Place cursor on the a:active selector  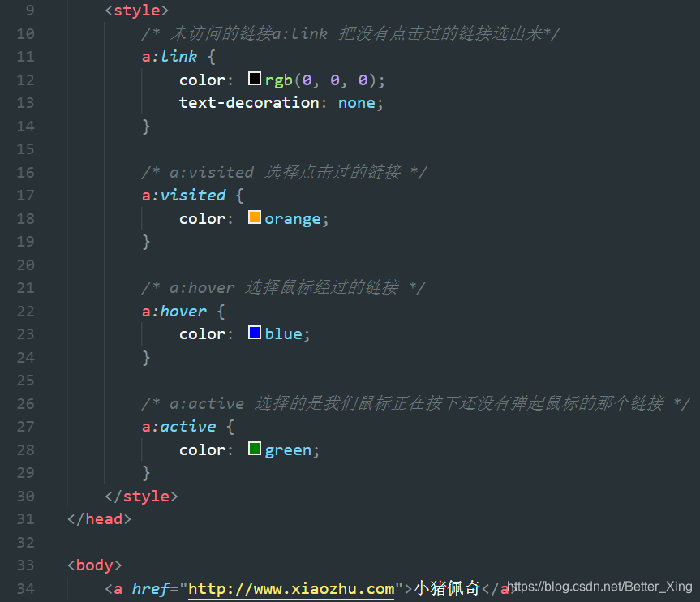[x=178, y=427]
